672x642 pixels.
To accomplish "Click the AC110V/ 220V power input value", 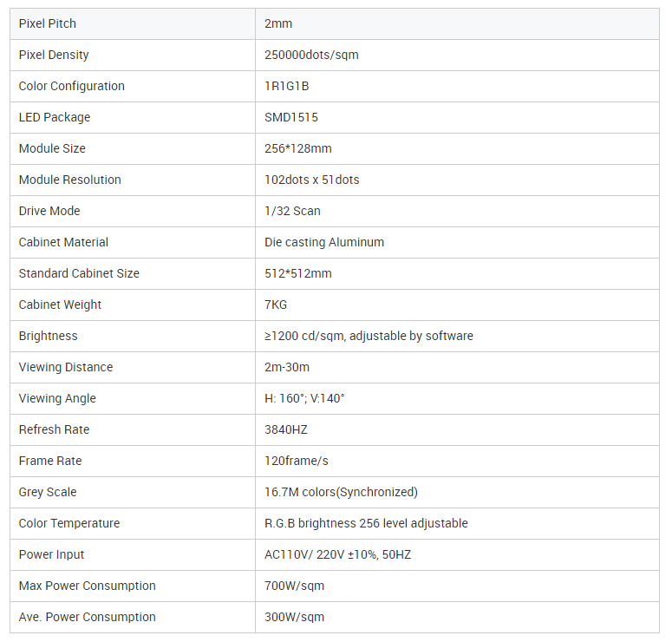I will pyautogui.click(x=337, y=554).
